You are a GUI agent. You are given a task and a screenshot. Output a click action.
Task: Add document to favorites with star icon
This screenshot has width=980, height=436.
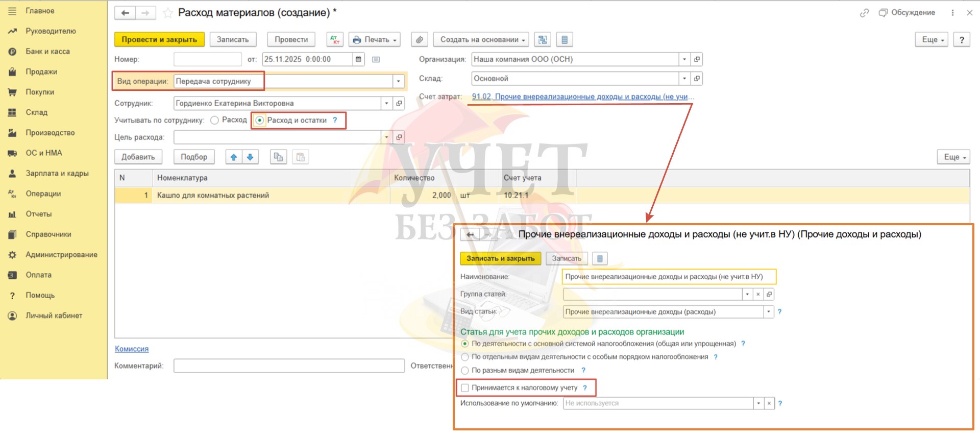pyautogui.click(x=167, y=13)
